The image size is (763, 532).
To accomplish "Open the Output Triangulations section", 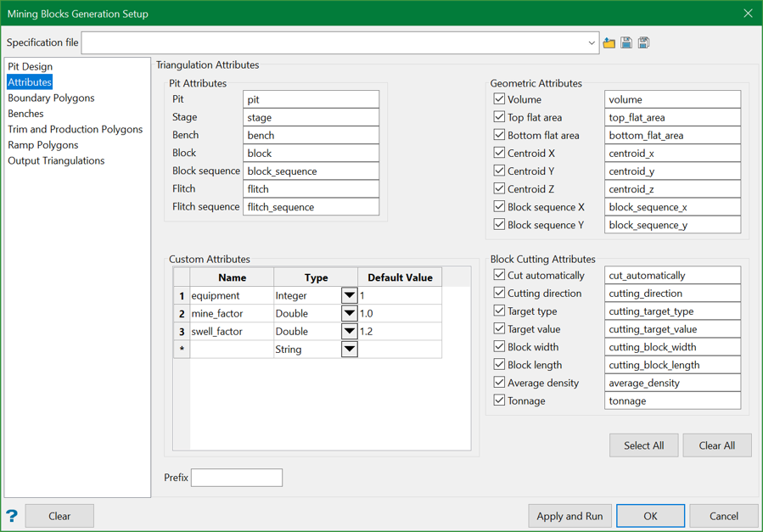I will 56,160.
